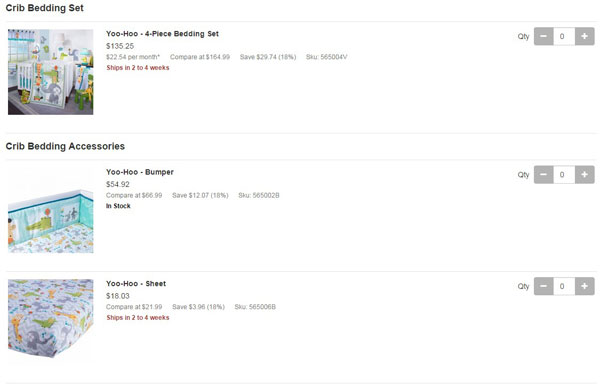
Task: Add one Yoo-Hoo Sheet using plus
Action: coord(585,286)
